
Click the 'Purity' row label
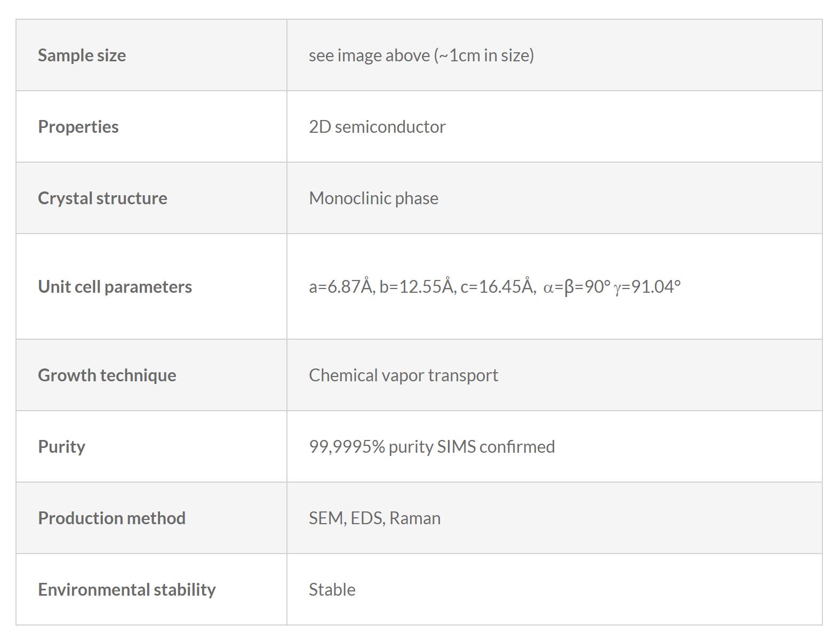coord(61,447)
